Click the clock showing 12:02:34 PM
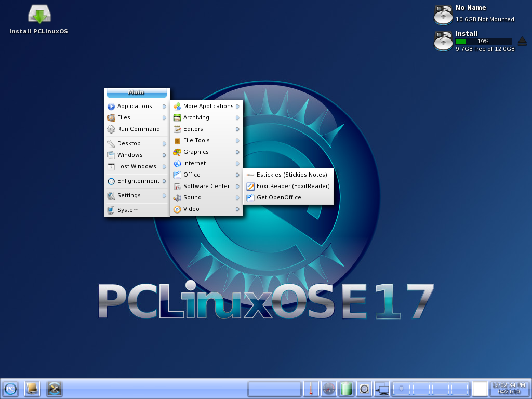Image resolution: width=532 pixels, height=399 pixels. pyautogui.click(x=509, y=389)
